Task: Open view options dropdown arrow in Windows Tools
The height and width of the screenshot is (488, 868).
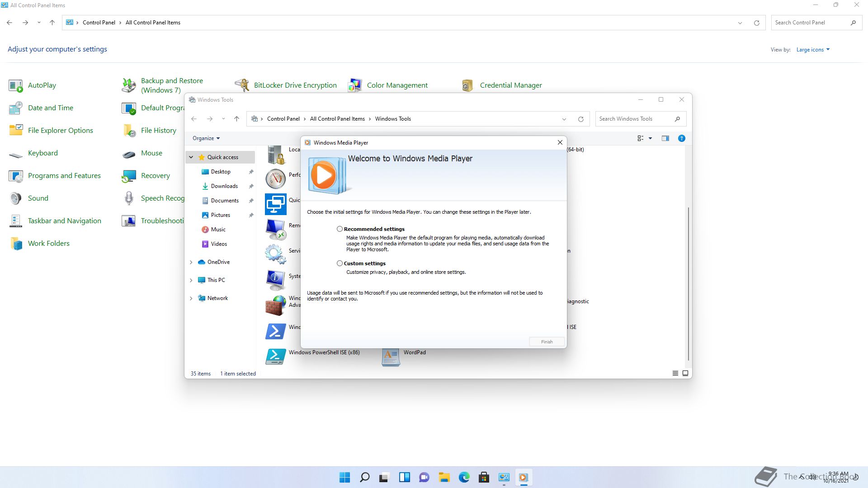Action: 650,138
